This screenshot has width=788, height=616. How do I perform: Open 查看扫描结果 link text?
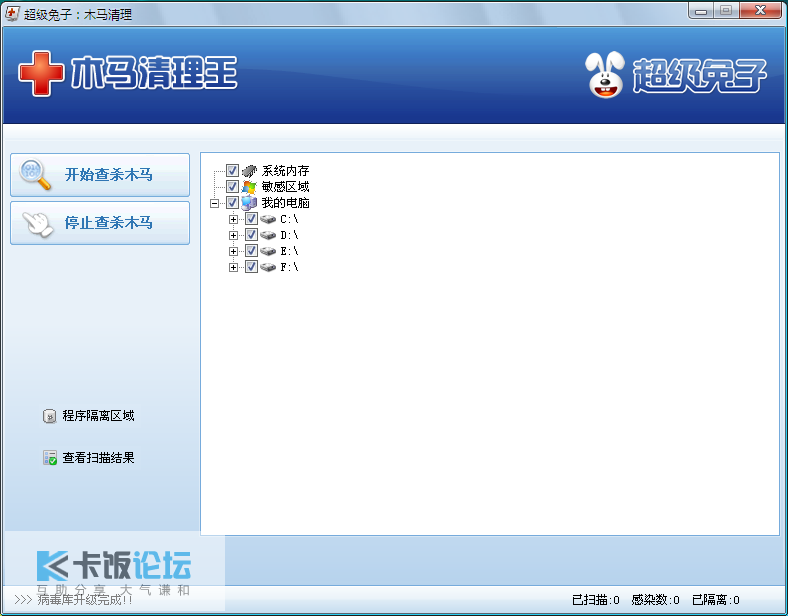point(98,458)
